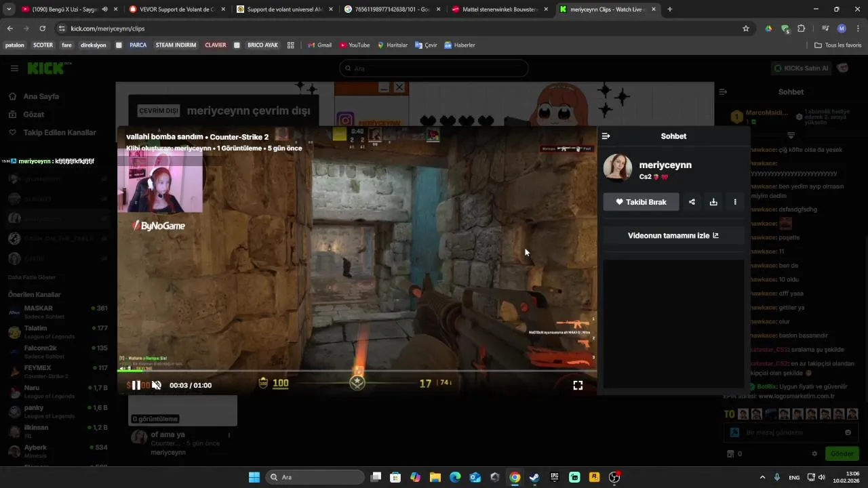Open Chrome three-dot menu
Viewport: 868px width, 488px height.
(x=858, y=28)
